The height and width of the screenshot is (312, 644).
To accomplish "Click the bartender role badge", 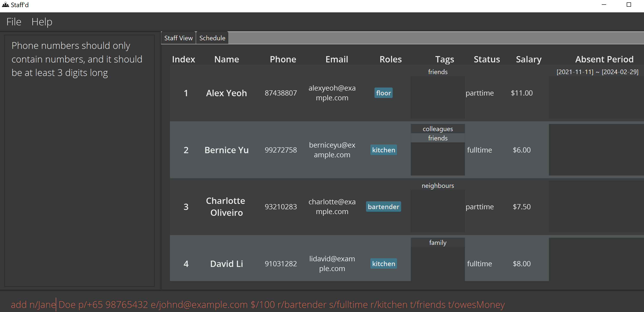I will click(x=383, y=206).
